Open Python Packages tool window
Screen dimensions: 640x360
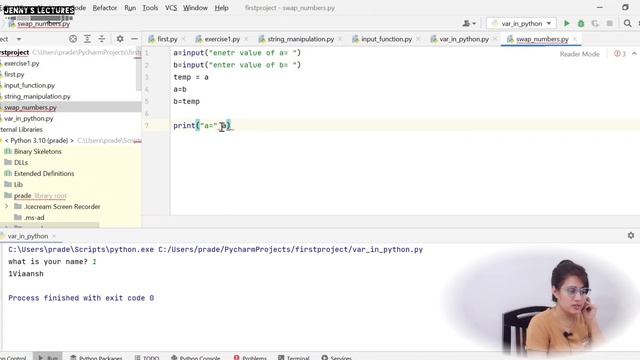click(96, 358)
